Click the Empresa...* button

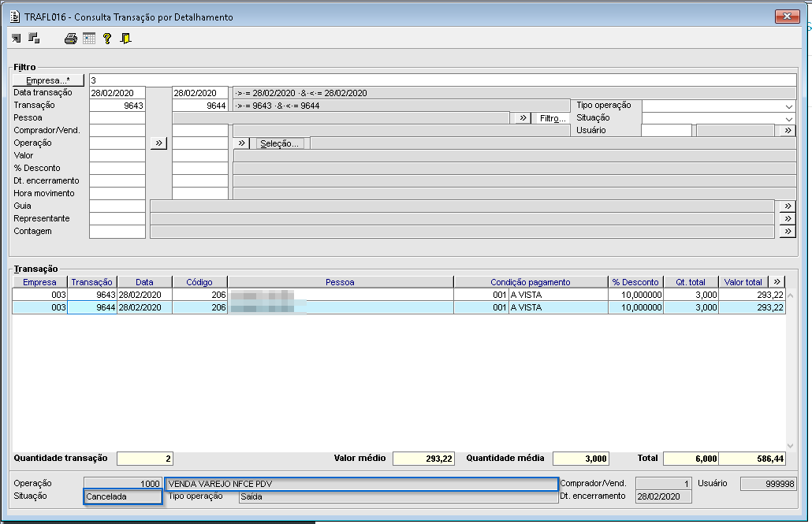pos(48,80)
